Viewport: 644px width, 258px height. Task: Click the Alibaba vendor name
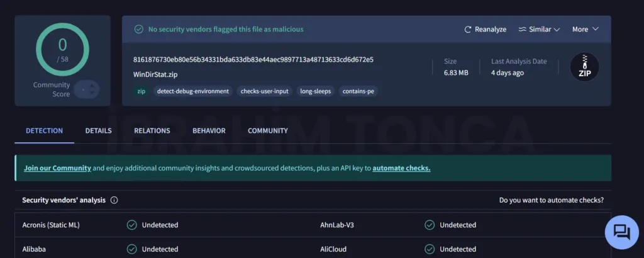(x=34, y=249)
